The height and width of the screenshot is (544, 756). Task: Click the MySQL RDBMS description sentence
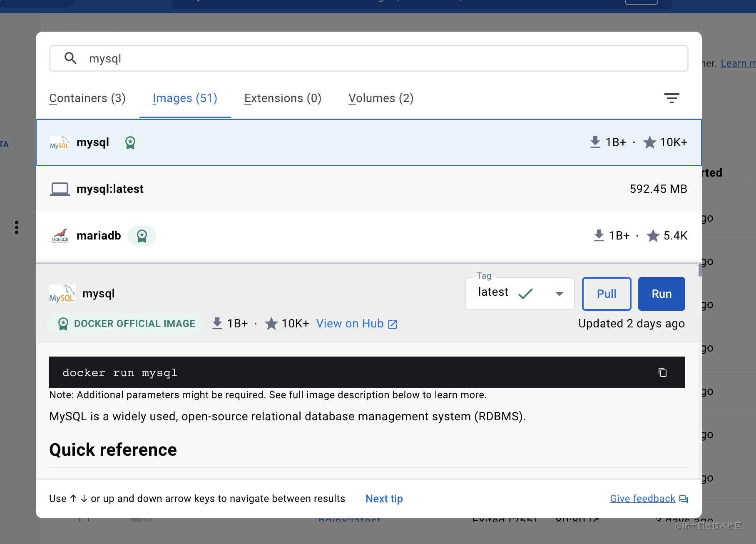(x=288, y=417)
